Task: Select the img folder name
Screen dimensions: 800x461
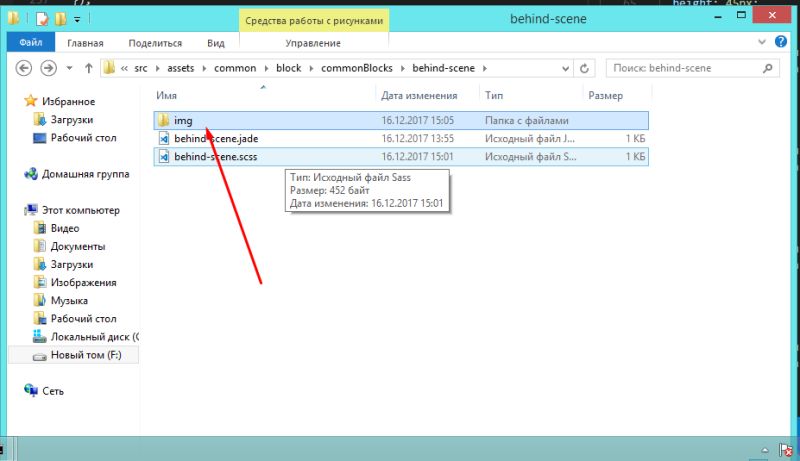Action: pos(183,121)
